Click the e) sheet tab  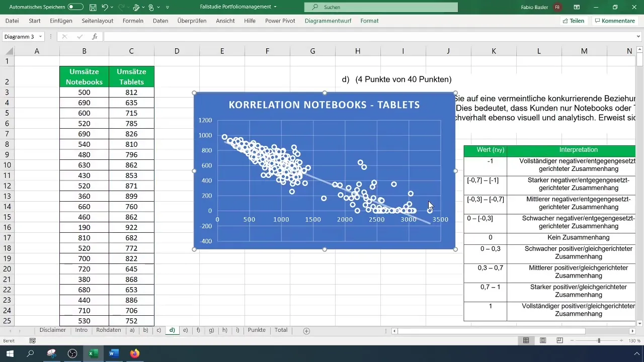point(185,330)
